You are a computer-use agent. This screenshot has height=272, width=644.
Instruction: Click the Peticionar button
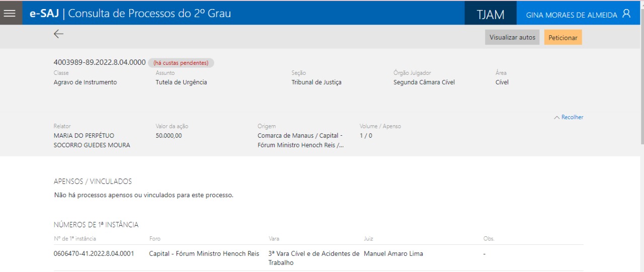(x=562, y=38)
